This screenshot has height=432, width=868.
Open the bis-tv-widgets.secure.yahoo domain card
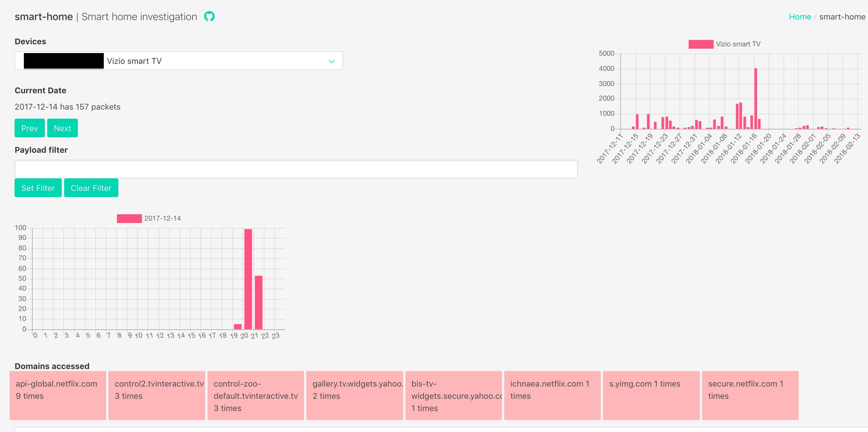tap(453, 396)
